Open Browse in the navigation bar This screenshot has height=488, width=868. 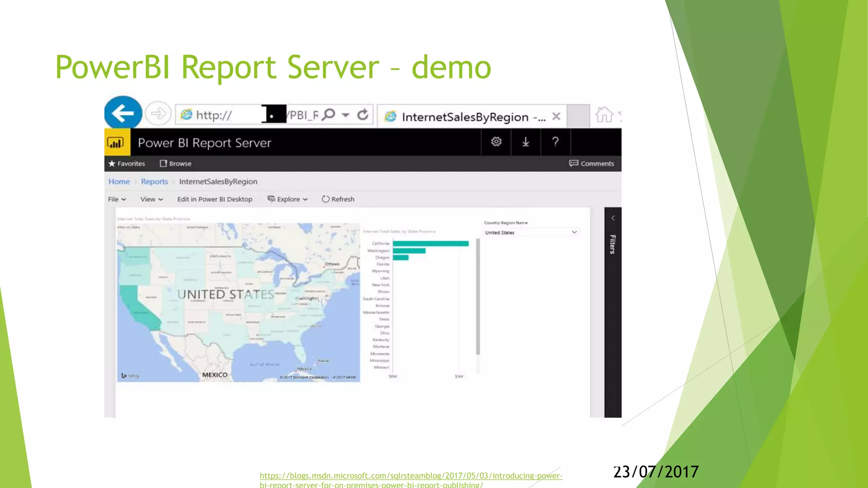pos(175,164)
